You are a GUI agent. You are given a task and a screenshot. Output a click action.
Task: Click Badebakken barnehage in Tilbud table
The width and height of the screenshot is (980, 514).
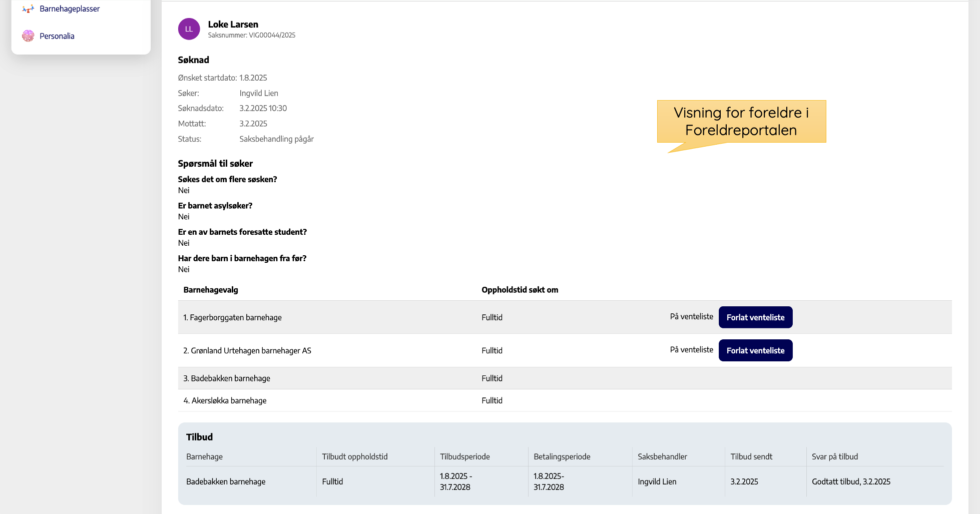pos(226,481)
